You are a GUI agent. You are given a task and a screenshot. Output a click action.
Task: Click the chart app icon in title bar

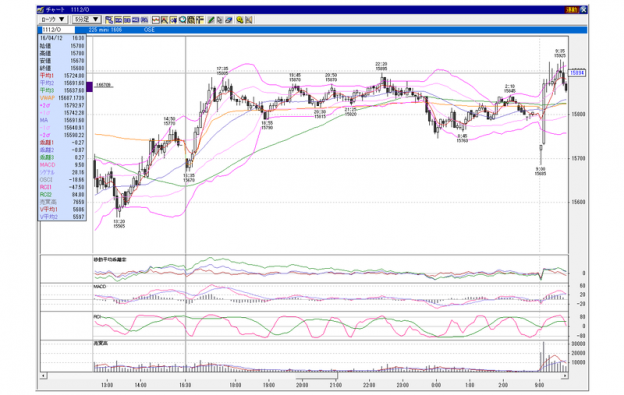click(x=40, y=10)
